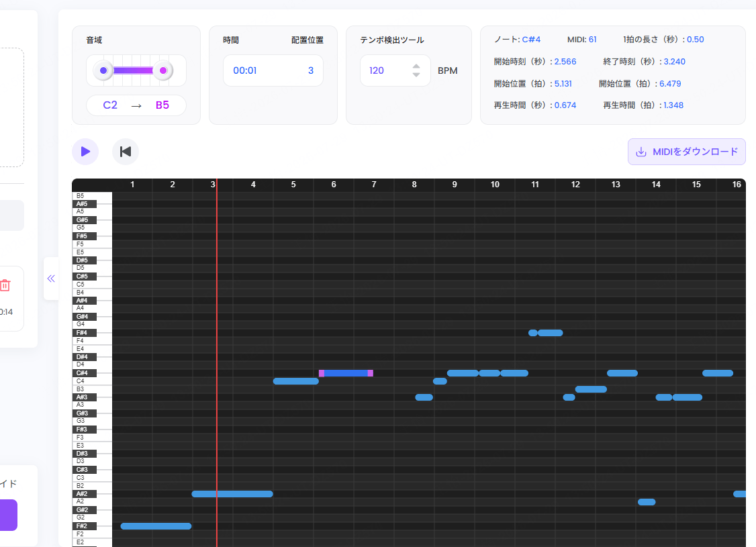Click timeline ruler at beat 8

(x=414, y=185)
